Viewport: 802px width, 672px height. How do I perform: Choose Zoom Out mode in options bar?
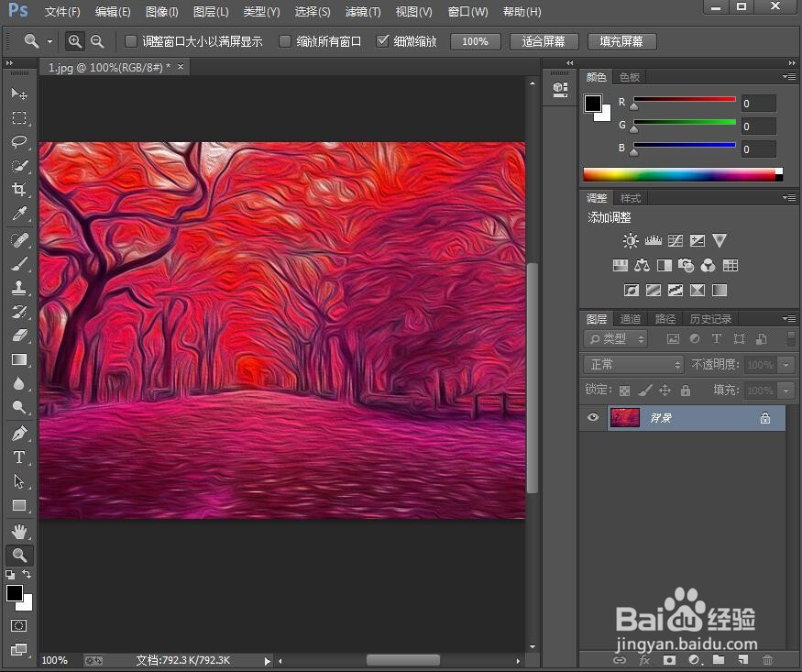97,41
